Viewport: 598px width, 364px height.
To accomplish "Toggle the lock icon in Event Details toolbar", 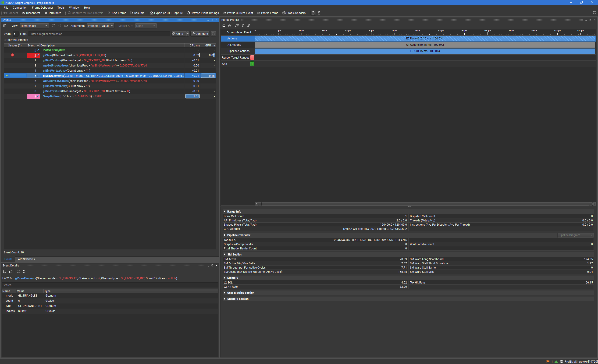I will [x=11, y=271].
